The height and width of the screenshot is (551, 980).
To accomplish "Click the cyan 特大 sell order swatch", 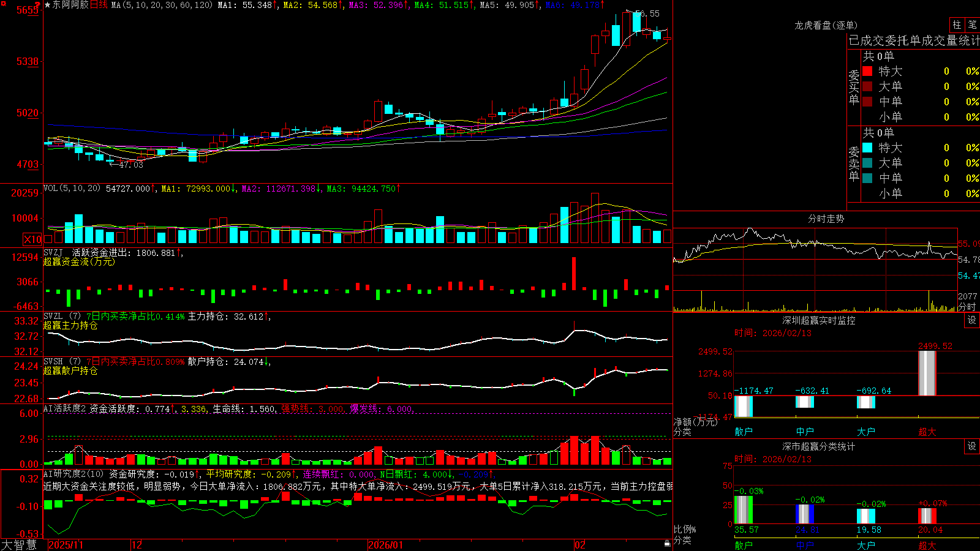I will (x=867, y=148).
